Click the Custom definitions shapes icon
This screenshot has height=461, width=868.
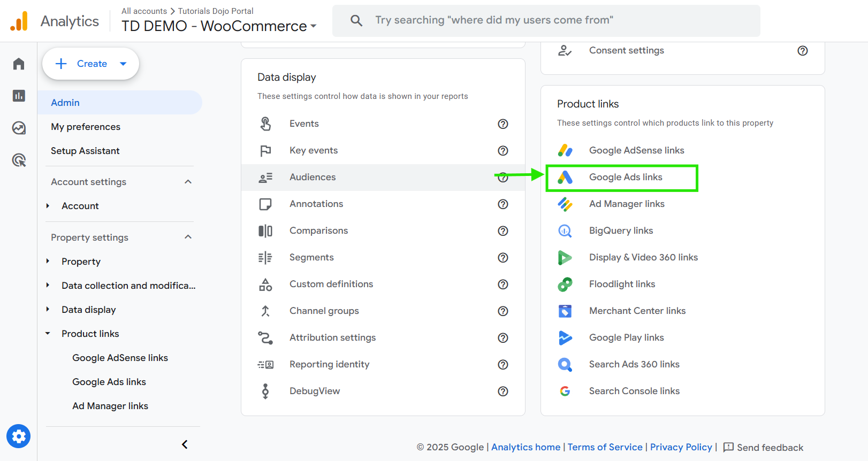click(x=265, y=284)
